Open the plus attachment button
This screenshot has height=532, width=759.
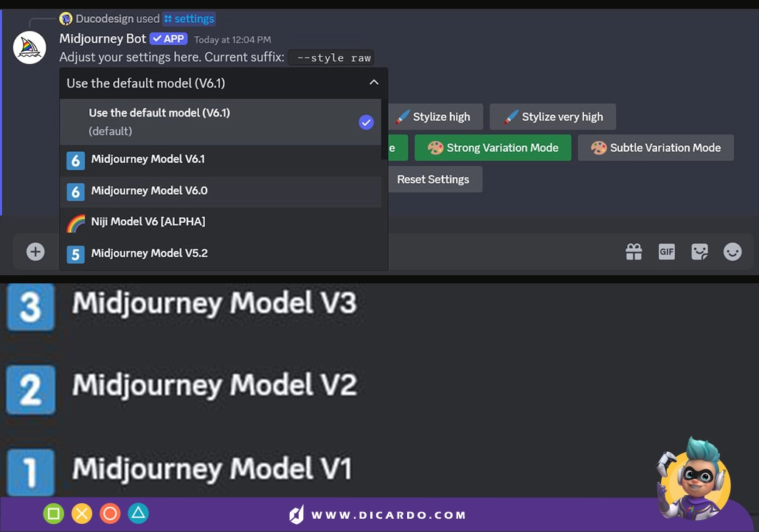click(x=35, y=252)
